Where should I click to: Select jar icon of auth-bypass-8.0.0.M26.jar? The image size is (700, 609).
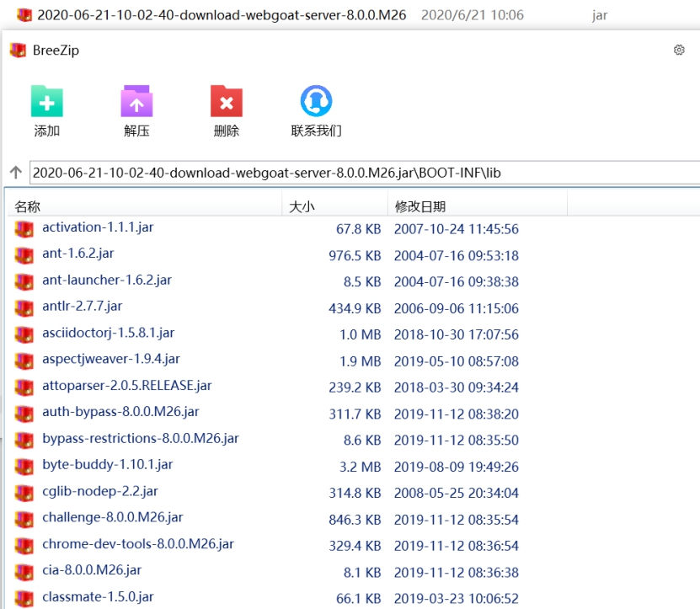(24, 414)
